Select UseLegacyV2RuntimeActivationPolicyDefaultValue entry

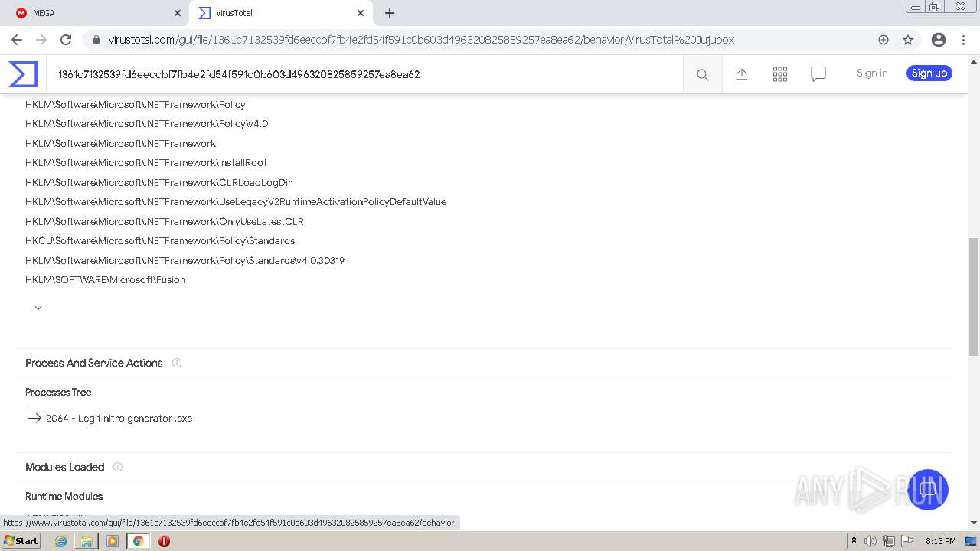click(x=236, y=202)
